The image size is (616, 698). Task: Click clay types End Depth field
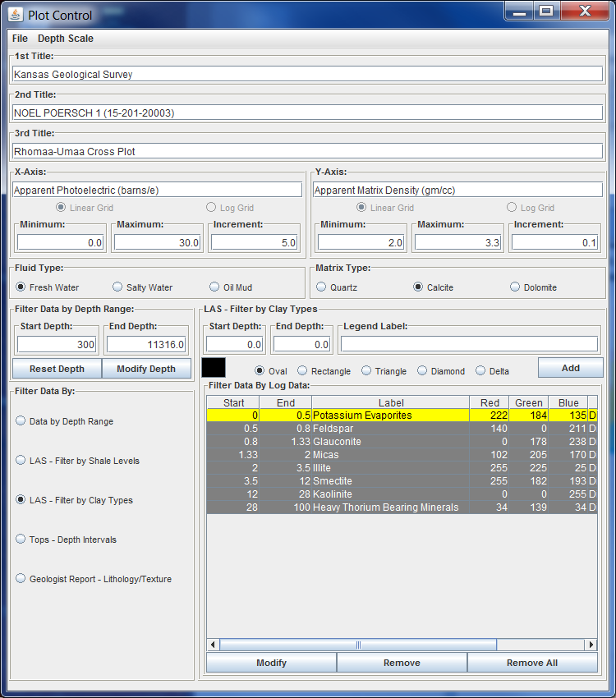pyautogui.click(x=301, y=344)
